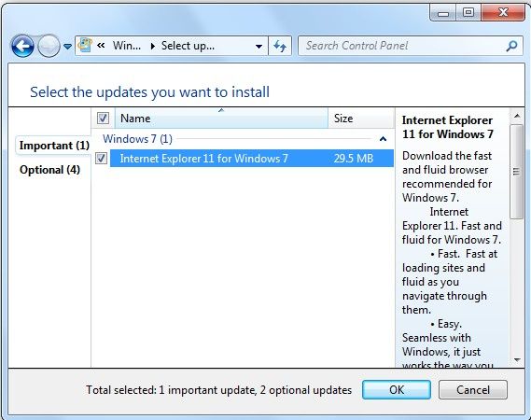This screenshot has height=420, width=531.
Task: Click the 'Total selected' status text
Action: point(218,390)
